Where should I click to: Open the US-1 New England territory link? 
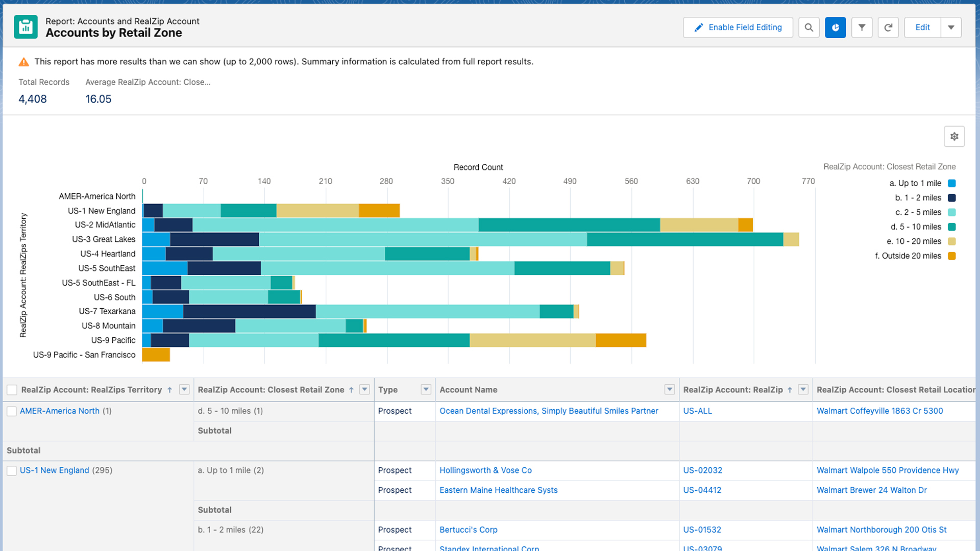tap(55, 470)
